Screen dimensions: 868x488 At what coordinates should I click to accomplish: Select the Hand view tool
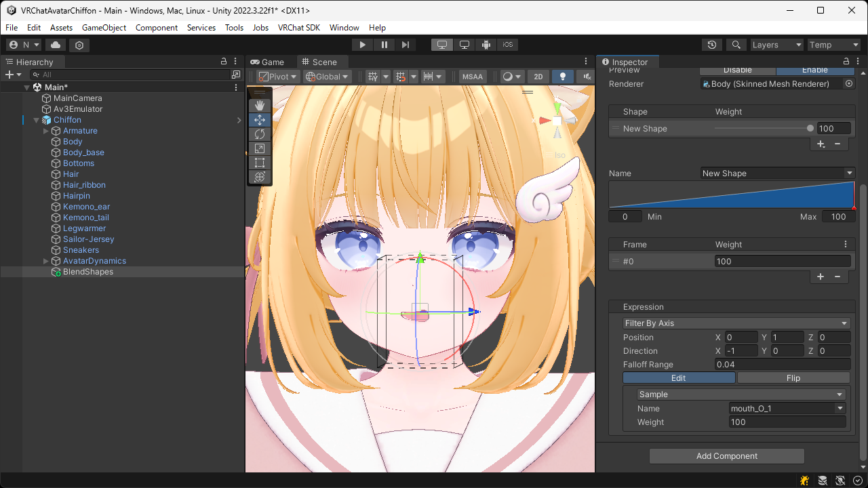(260, 106)
